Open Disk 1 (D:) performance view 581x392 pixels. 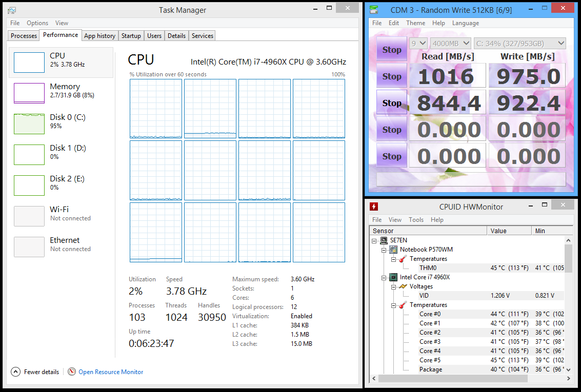(61, 155)
